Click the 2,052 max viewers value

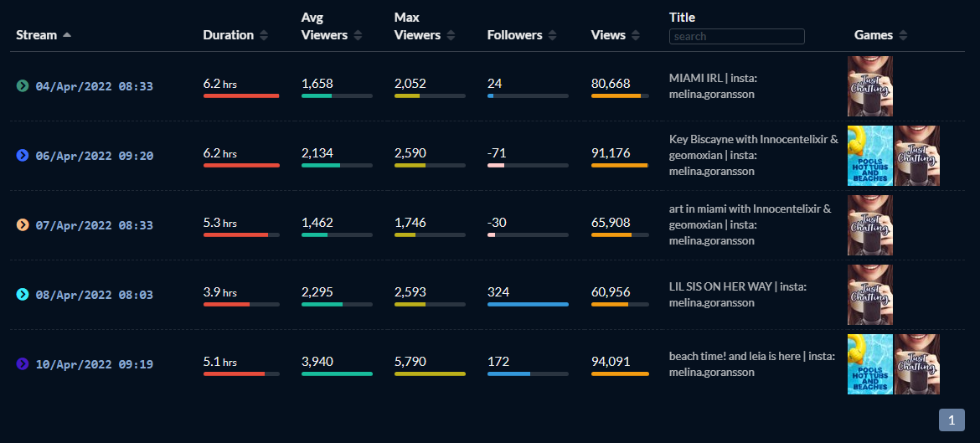point(410,83)
